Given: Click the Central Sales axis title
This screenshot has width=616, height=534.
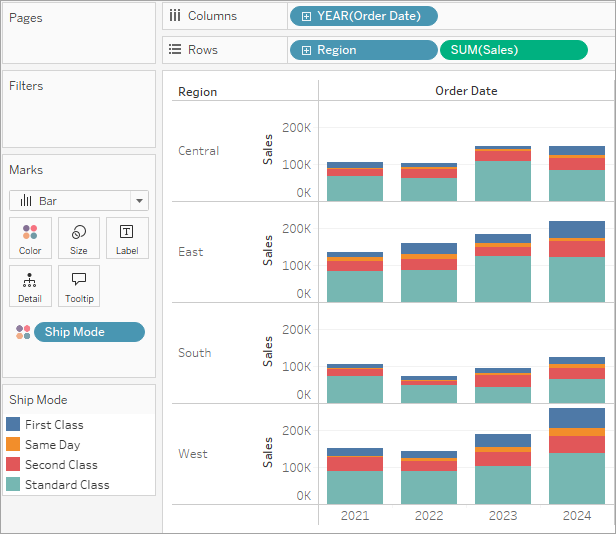Looking at the screenshot, I should point(268,149).
